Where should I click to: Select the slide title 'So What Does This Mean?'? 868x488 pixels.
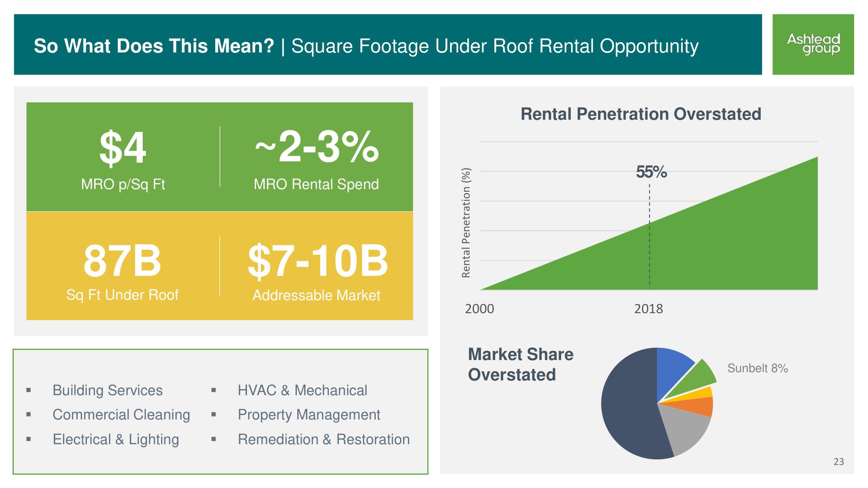[x=154, y=46]
